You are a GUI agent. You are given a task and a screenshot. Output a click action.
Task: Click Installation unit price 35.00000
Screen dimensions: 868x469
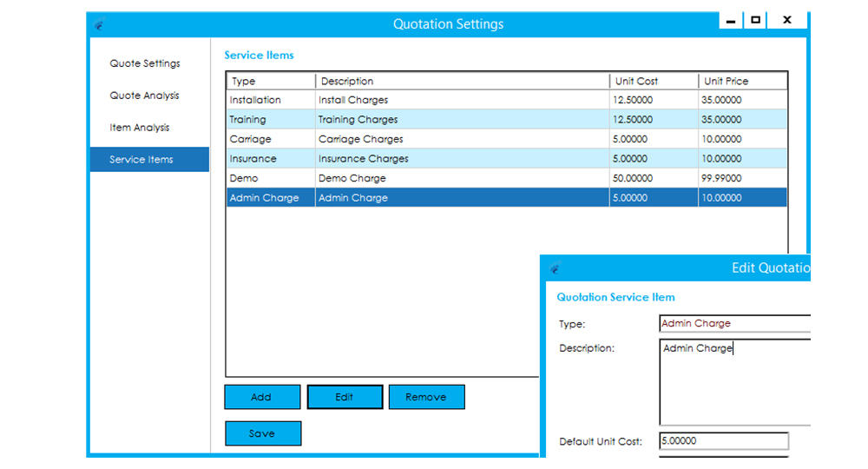[x=743, y=100]
